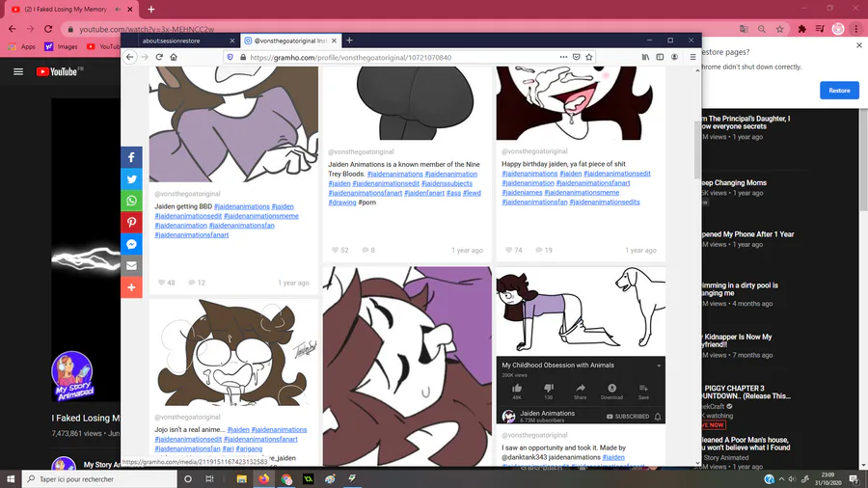Show Firefox sidebars icon
The image size is (868, 488).
(660, 57)
